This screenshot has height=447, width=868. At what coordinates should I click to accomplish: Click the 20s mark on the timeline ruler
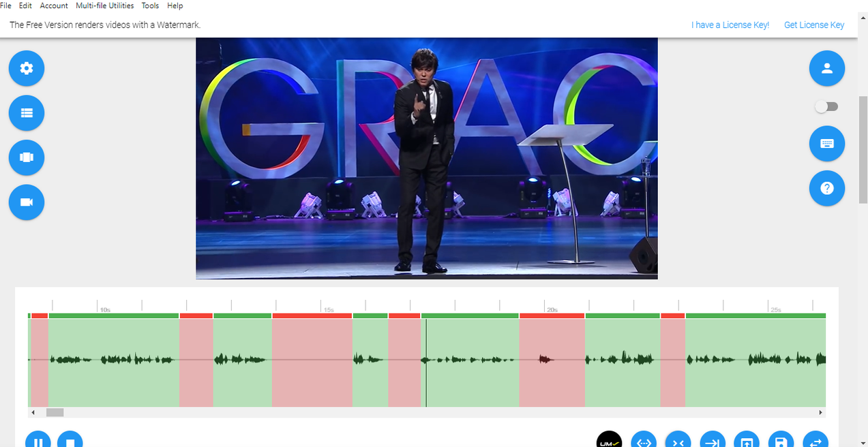[552, 309]
